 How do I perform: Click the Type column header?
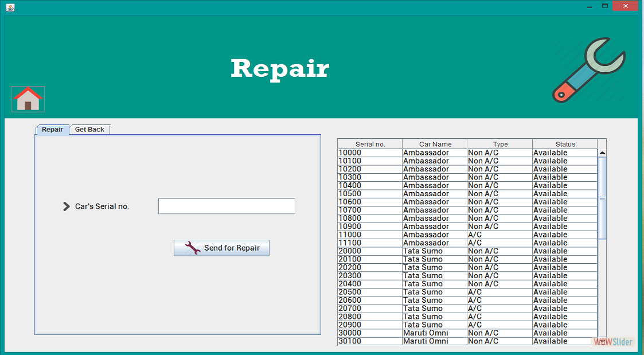point(500,144)
